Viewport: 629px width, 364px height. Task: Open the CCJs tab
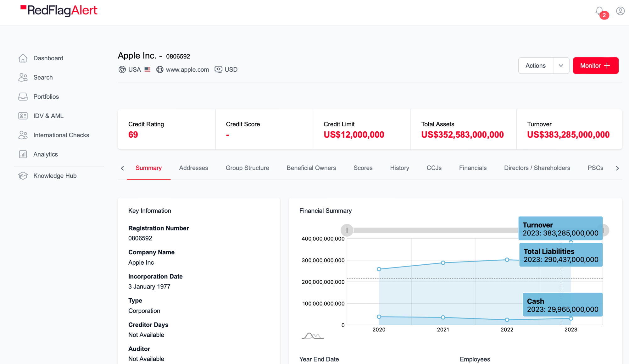(x=434, y=168)
